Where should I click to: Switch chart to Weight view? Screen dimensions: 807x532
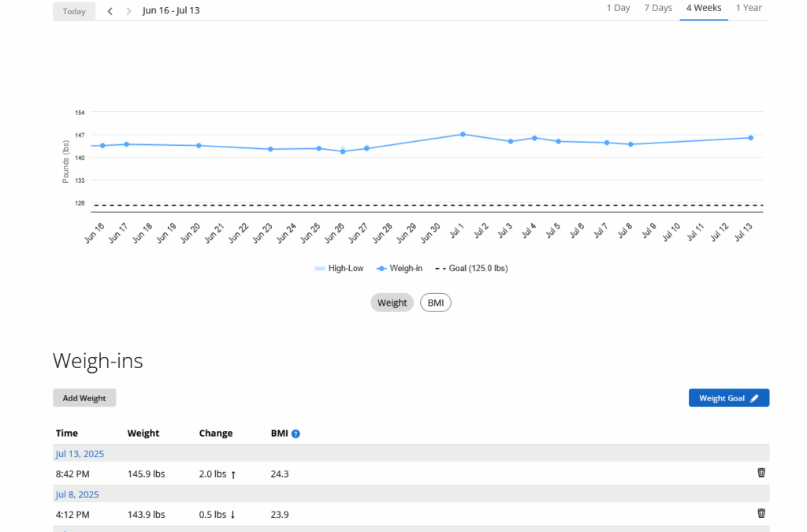[x=392, y=303]
